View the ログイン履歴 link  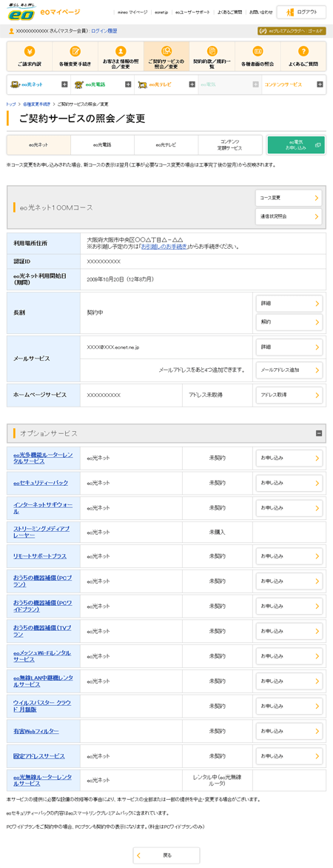click(104, 32)
